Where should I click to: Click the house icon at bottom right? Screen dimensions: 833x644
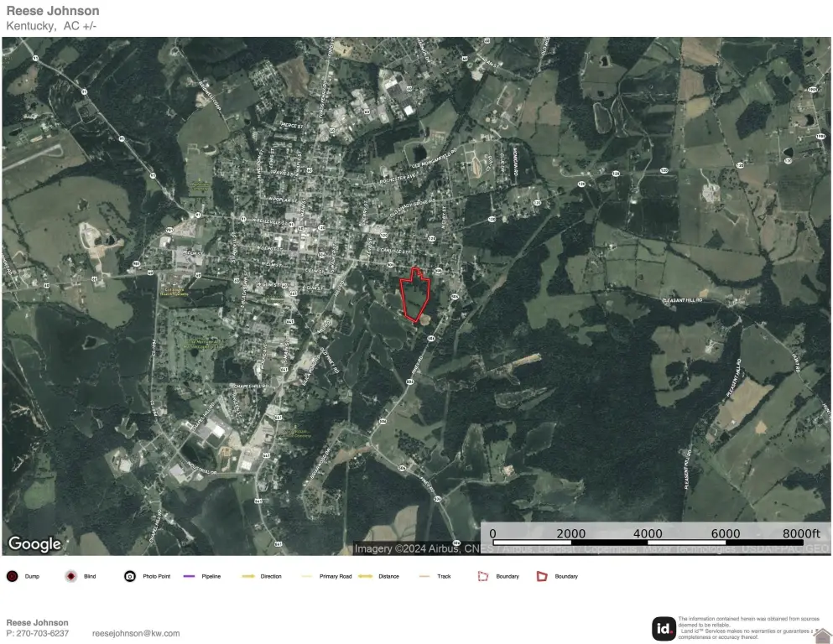point(822,636)
